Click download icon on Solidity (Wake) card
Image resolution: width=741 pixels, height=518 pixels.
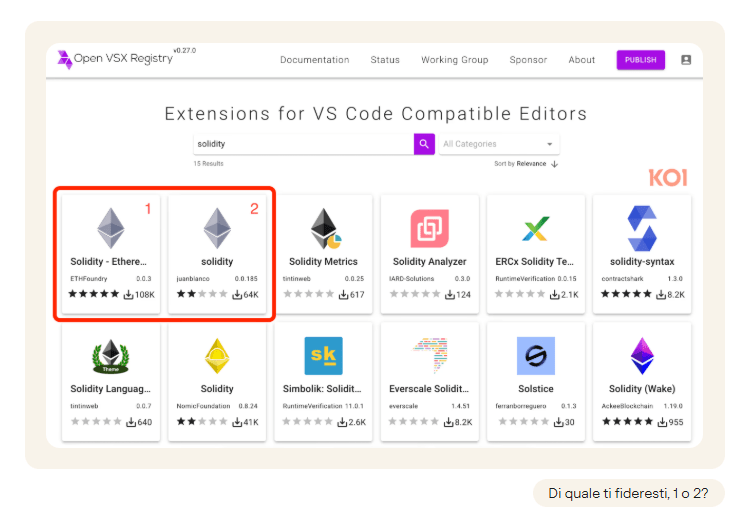click(x=663, y=422)
